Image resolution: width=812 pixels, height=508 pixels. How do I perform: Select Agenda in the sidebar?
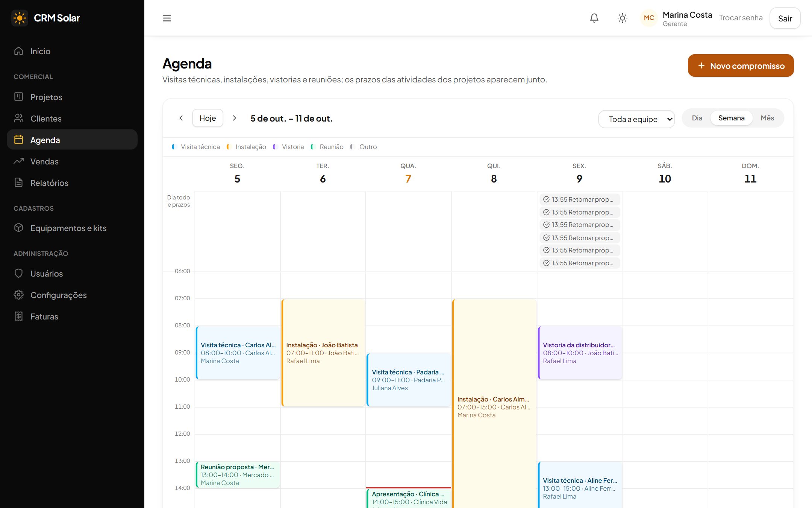coord(72,140)
